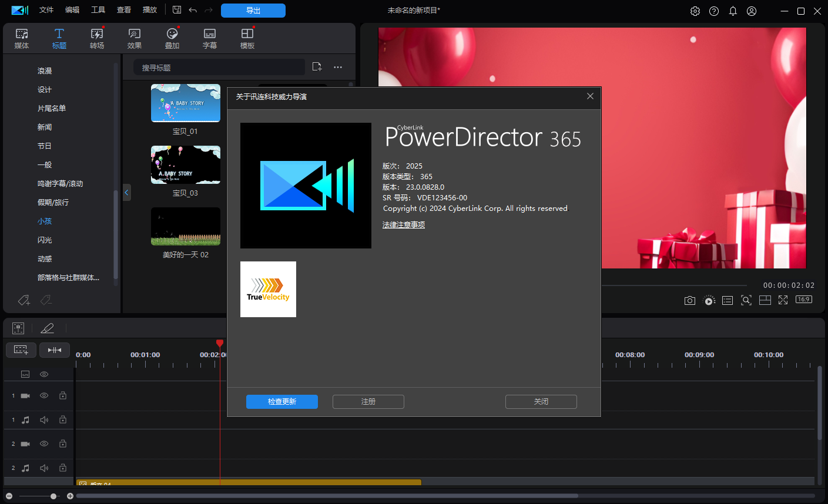The image size is (828, 504).
Task: Click the 注册 button
Action: [368, 402]
